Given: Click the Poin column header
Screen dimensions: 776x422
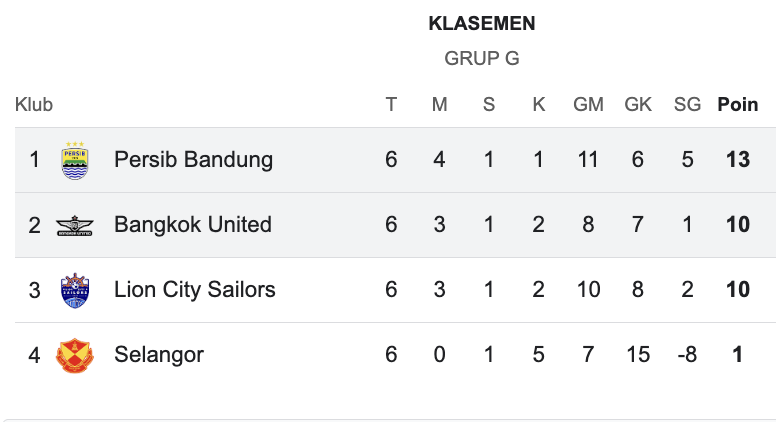Looking at the screenshot, I should pos(738,105).
